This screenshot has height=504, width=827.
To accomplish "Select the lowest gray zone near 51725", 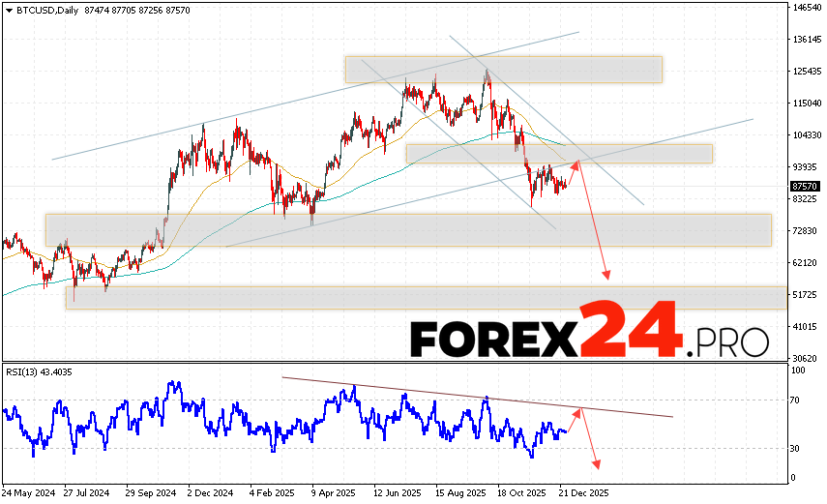I will (426, 297).
